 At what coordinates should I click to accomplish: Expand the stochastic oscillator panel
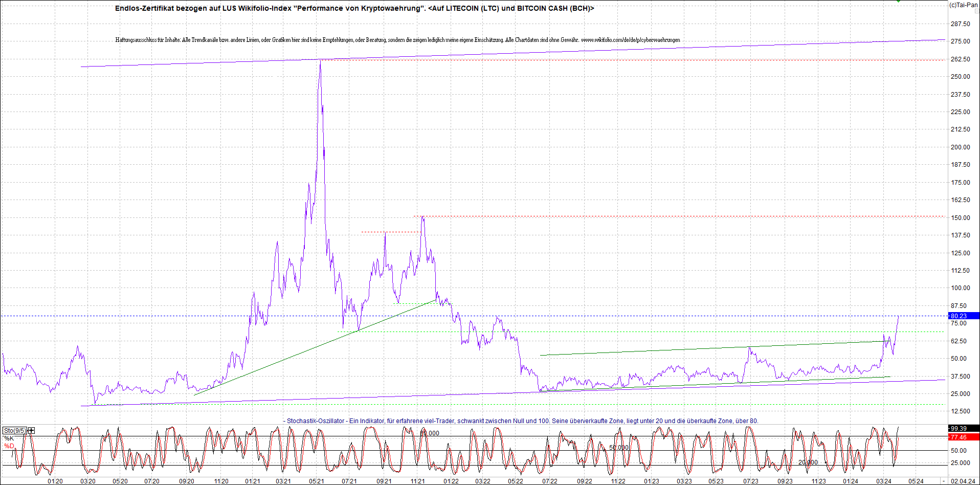[31, 431]
